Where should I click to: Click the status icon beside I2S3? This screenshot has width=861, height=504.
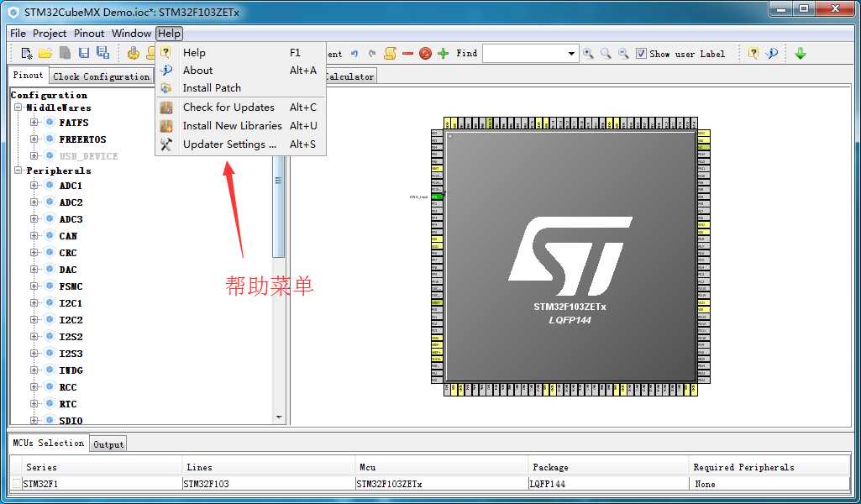point(50,353)
